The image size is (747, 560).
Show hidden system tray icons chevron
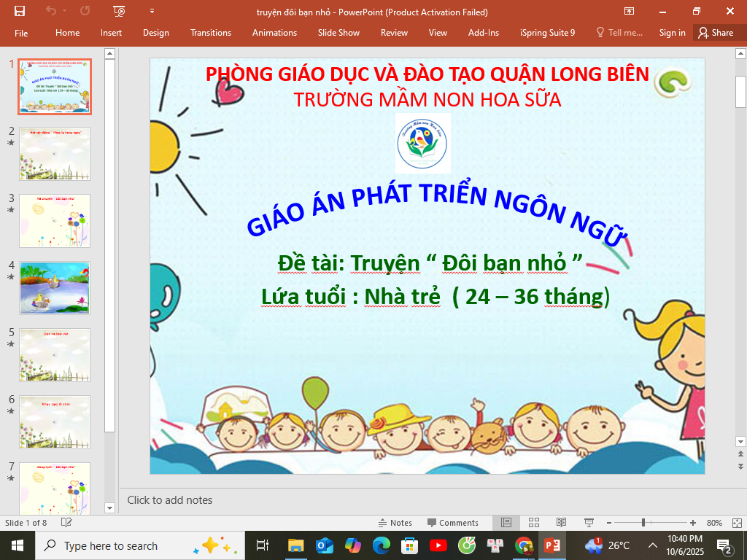(x=652, y=545)
